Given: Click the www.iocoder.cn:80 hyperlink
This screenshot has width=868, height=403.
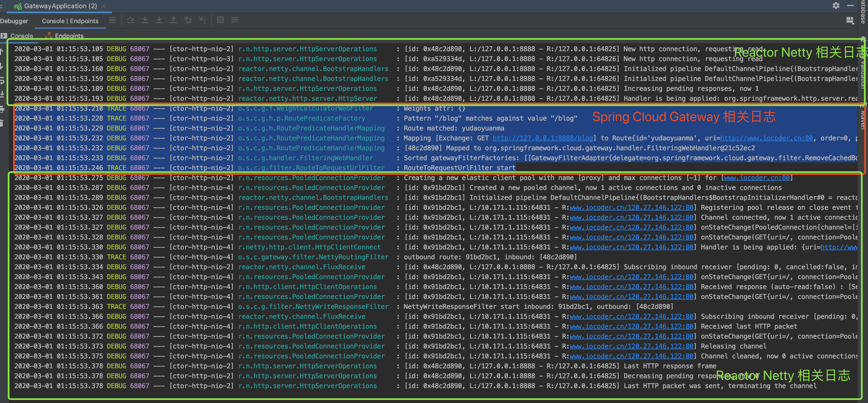Looking at the screenshot, I should tap(757, 178).
